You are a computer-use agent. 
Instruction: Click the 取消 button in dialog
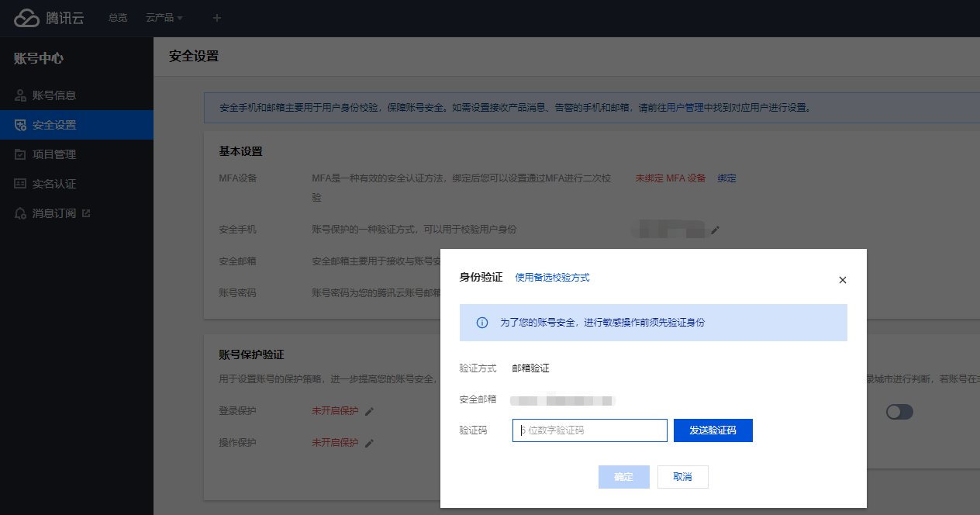coord(683,477)
